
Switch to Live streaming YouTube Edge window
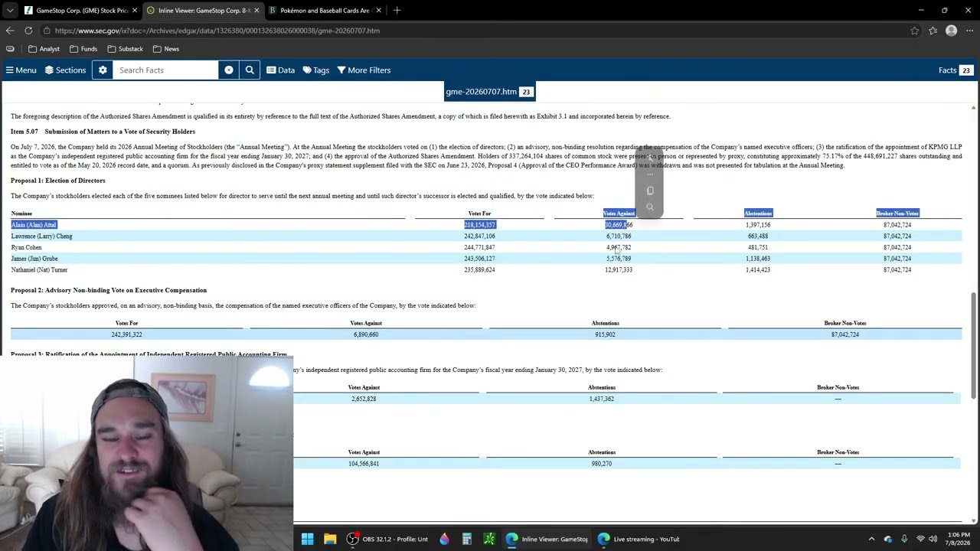[x=639, y=539]
